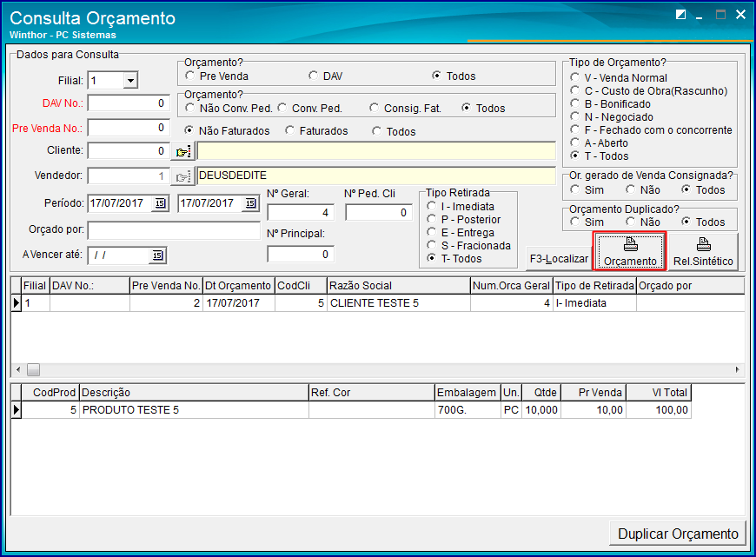Click the right arrow of grid scrollbar
Screen dimensions: 756x557
[737, 370]
